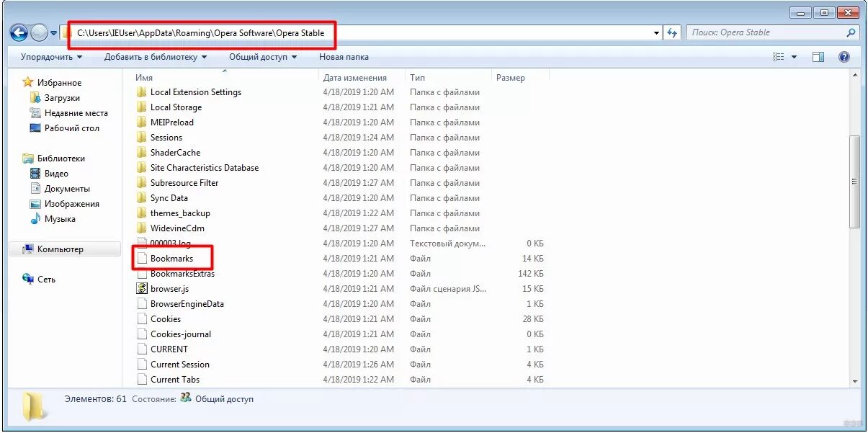Click the scrollbar down arrow
The image size is (868, 433).
point(855,381)
